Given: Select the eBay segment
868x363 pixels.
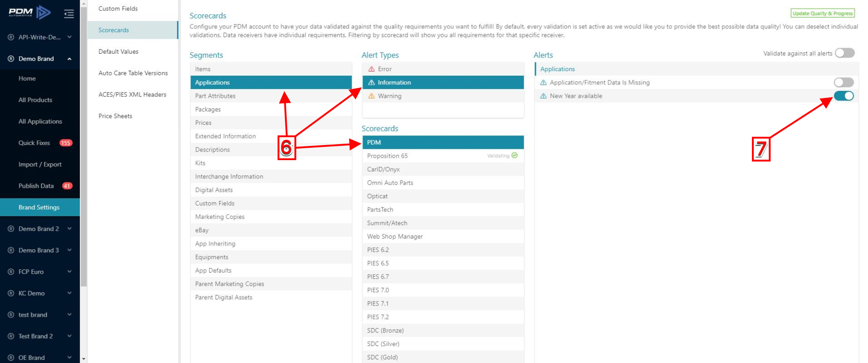Looking at the screenshot, I should point(271,230).
